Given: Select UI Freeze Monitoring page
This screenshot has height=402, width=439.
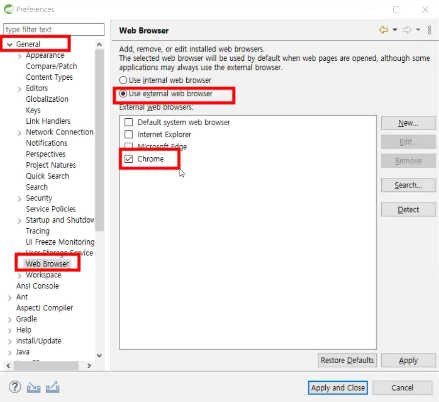Looking at the screenshot, I should [x=60, y=242].
